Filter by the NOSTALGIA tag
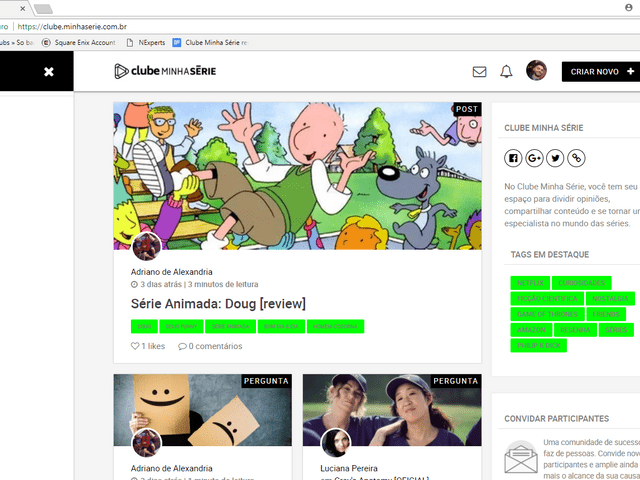 [610, 298]
